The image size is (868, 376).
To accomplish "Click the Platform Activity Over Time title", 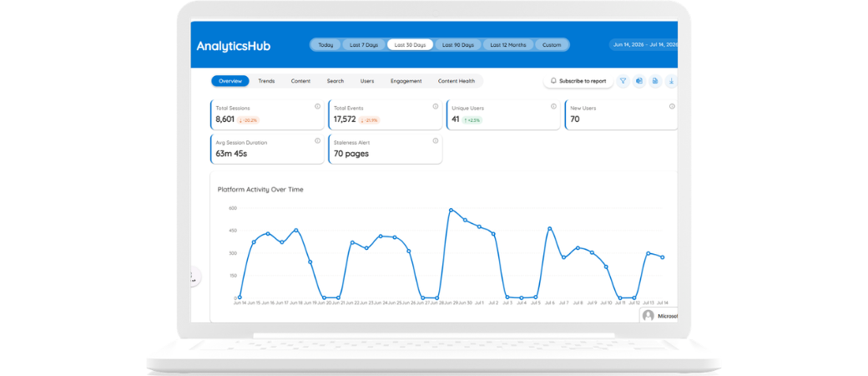I will pyautogui.click(x=260, y=190).
